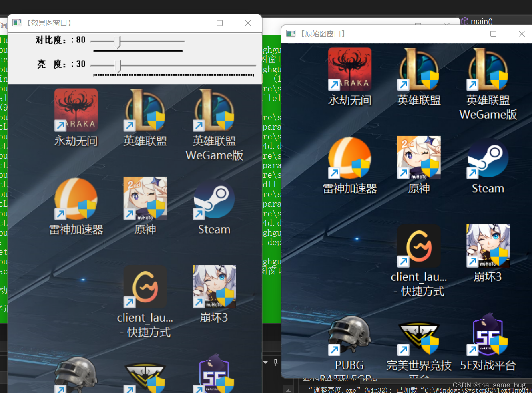
Task: Click the 永劫无间 icon in 原始图窗口
Action: (x=350, y=69)
